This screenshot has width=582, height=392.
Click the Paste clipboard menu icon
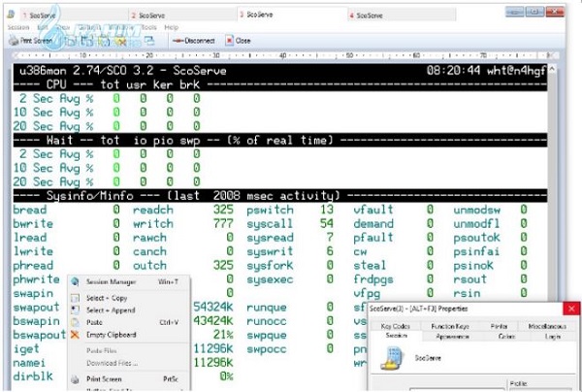point(75,322)
